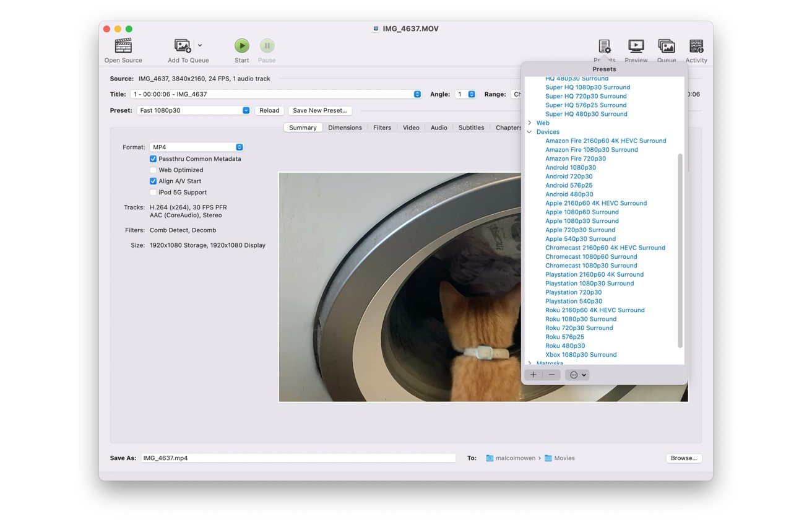The height and width of the screenshot is (522, 812).
Task: Select Amazon Fire 1080p30 Surround preset
Action: [591, 150]
